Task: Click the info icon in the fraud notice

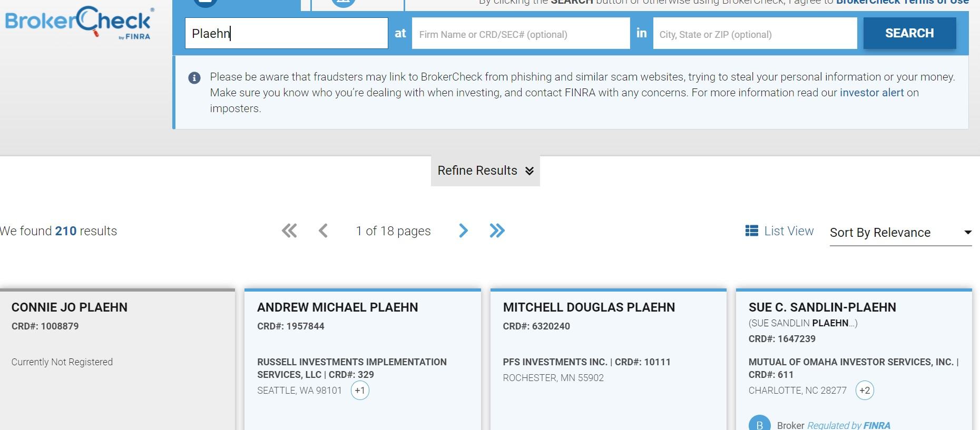Action: coord(194,78)
